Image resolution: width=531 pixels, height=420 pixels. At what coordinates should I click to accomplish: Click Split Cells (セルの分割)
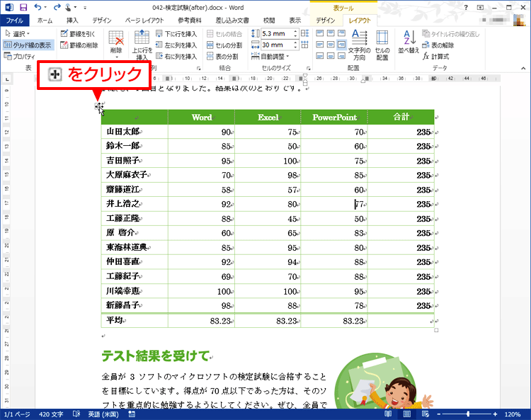tap(224, 45)
